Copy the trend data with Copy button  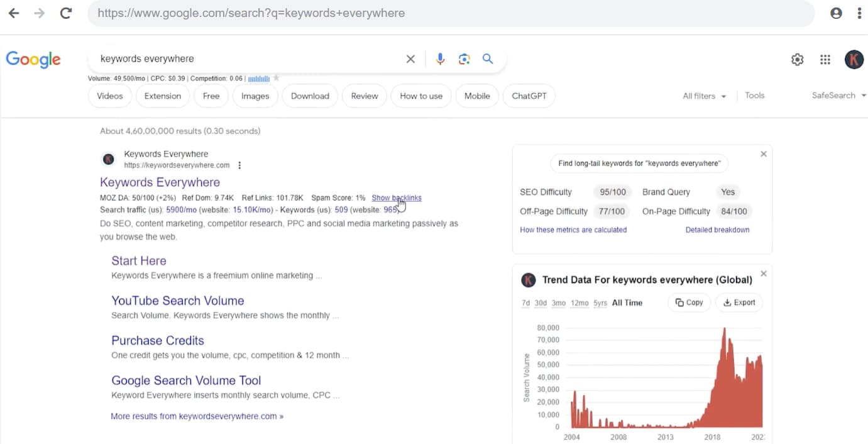689,302
